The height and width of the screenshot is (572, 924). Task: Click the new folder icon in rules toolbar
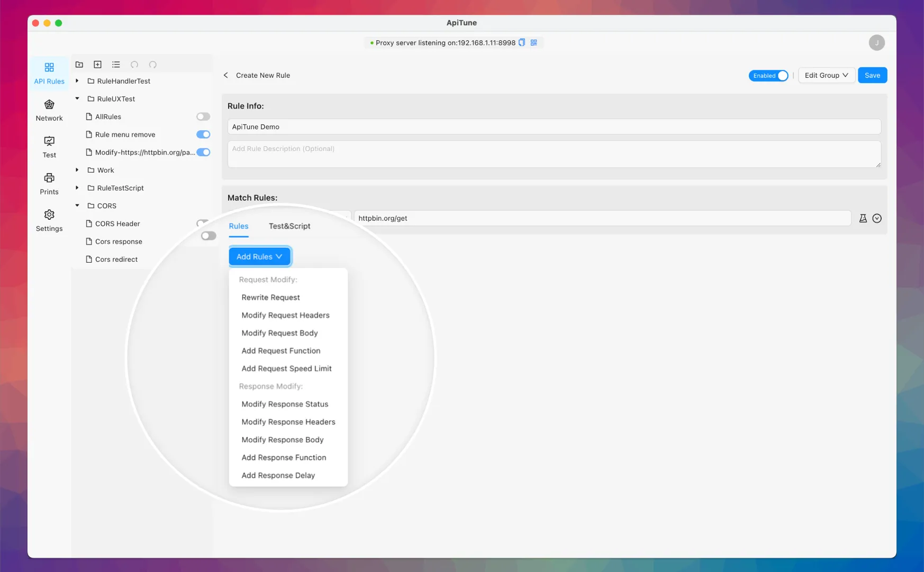[x=79, y=65]
